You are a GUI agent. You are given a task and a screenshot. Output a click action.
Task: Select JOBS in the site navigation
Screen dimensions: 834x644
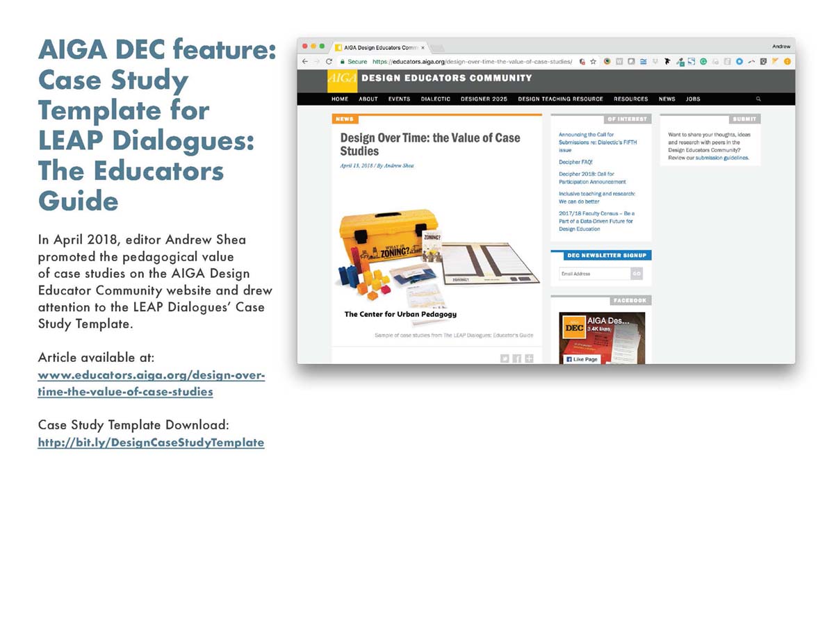pos(693,99)
